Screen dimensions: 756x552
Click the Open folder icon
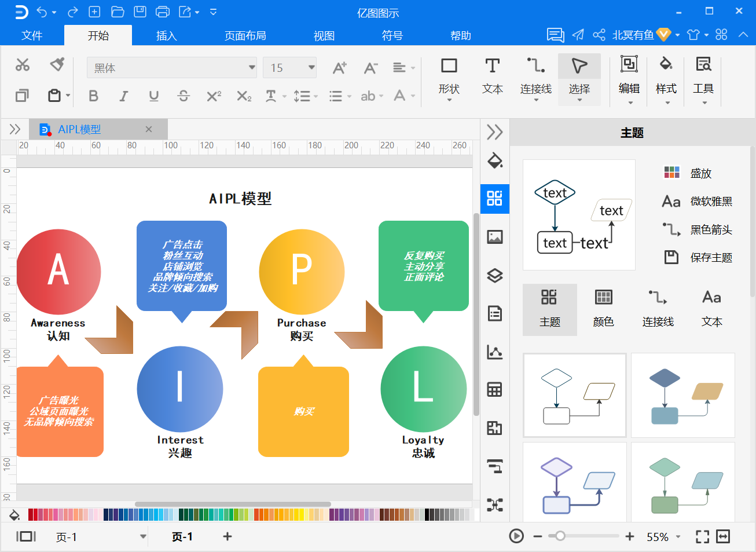coord(118,12)
